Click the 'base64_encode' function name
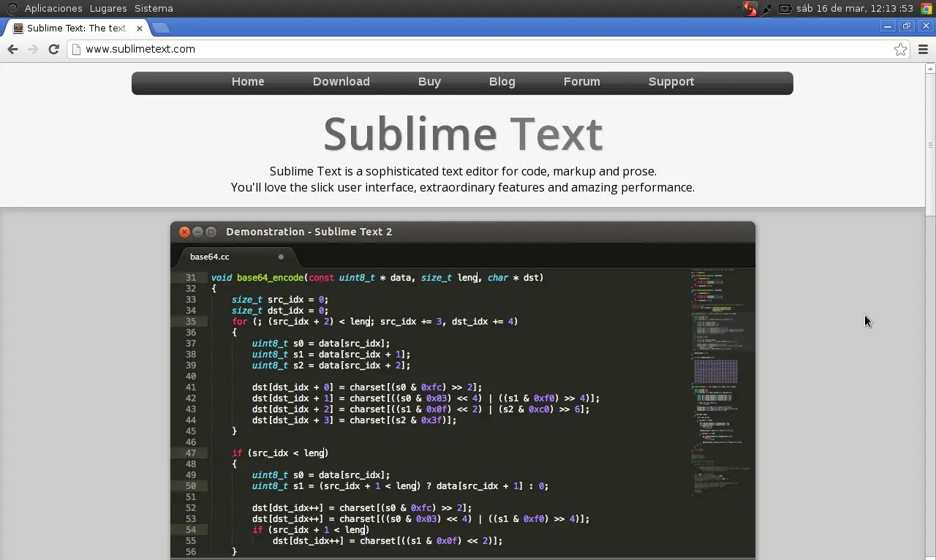 coord(270,278)
